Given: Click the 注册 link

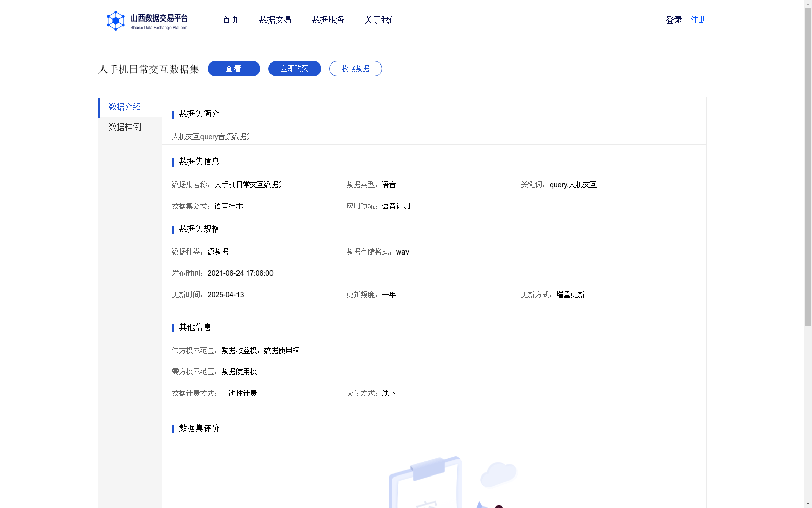Looking at the screenshot, I should tap(698, 20).
